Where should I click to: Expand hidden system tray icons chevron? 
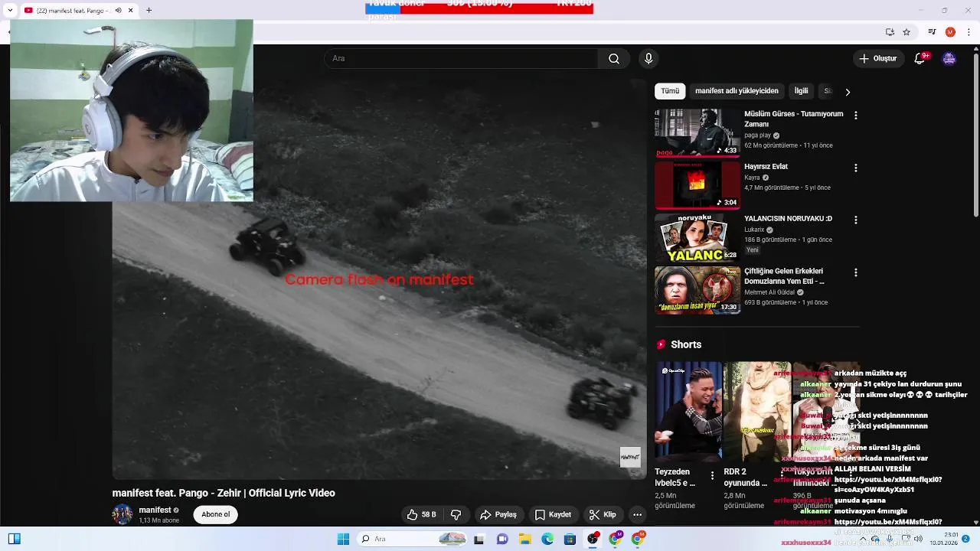[x=863, y=539]
